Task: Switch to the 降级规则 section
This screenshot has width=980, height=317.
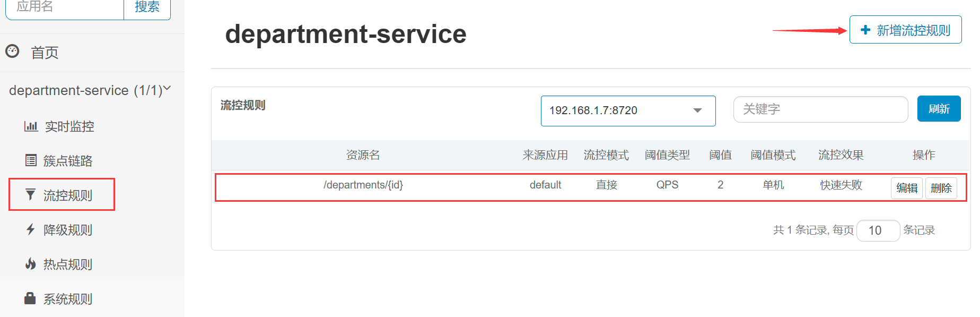Action: point(67,229)
